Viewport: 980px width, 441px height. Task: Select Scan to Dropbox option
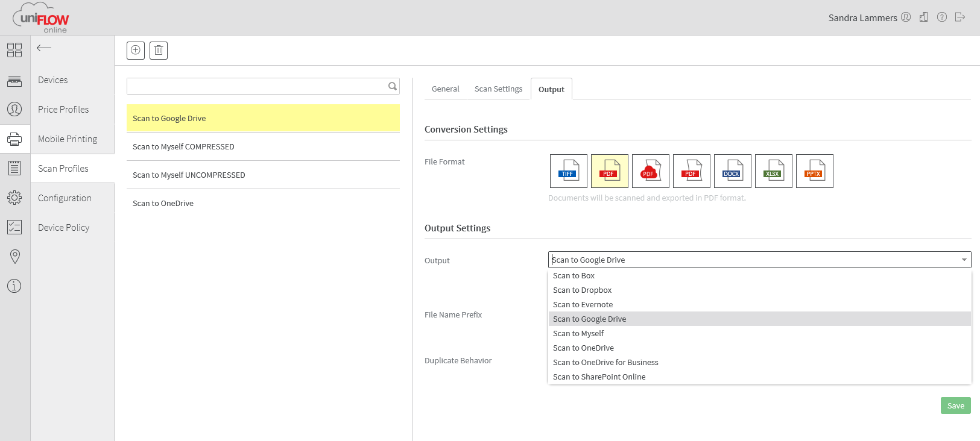click(760, 290)
